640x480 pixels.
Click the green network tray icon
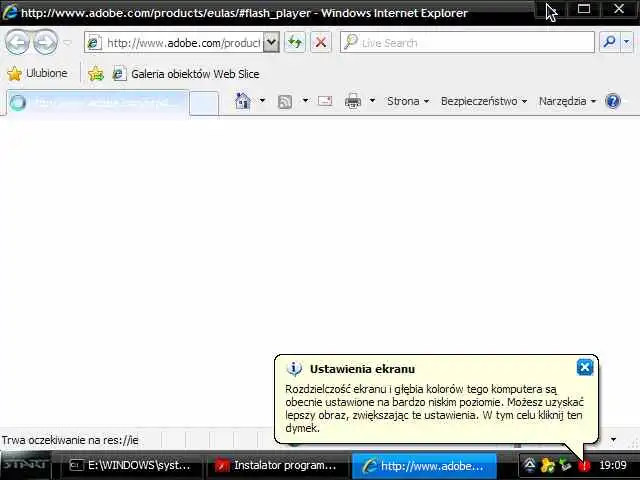pyautogui.click(x=565, y=465)
